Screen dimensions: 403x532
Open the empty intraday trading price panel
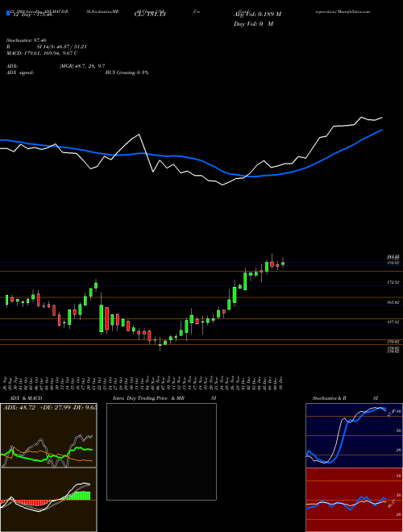pyautogui.click(x=161, y=451)
